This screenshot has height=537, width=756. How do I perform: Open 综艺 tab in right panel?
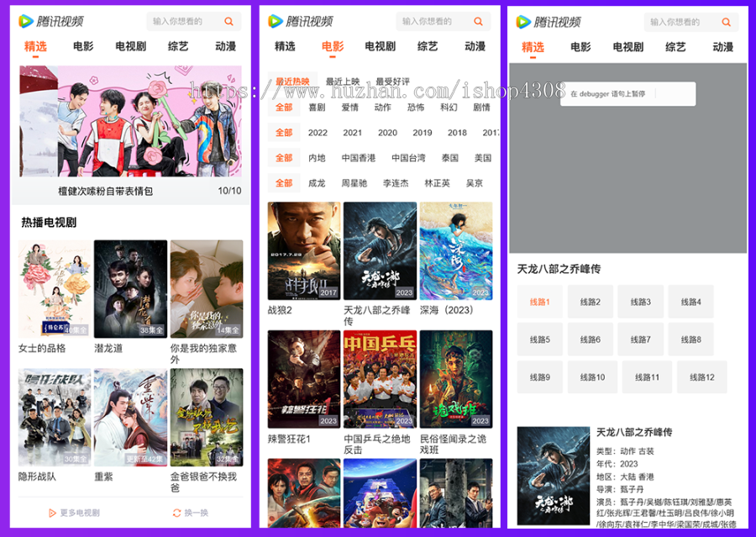(x=675, y=47)
